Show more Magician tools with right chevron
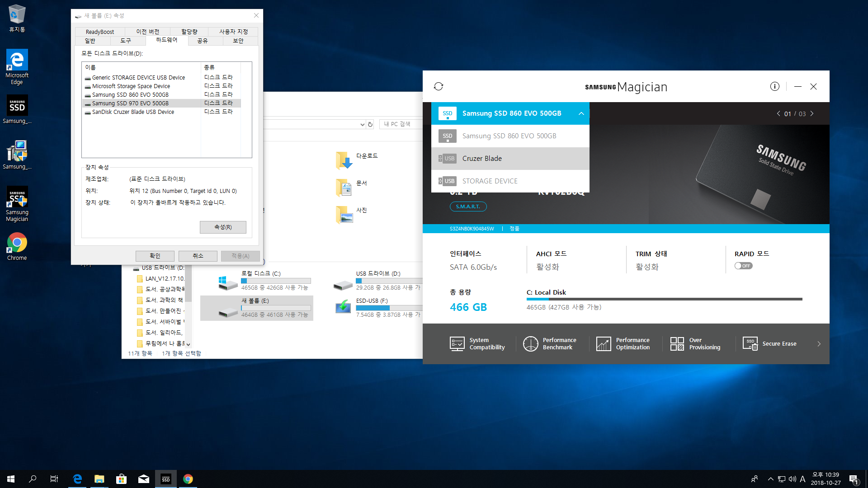868x488 pixels. click(819, 344)
